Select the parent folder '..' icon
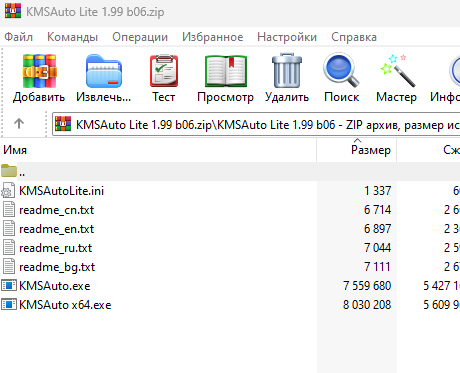 click(9, 171)
